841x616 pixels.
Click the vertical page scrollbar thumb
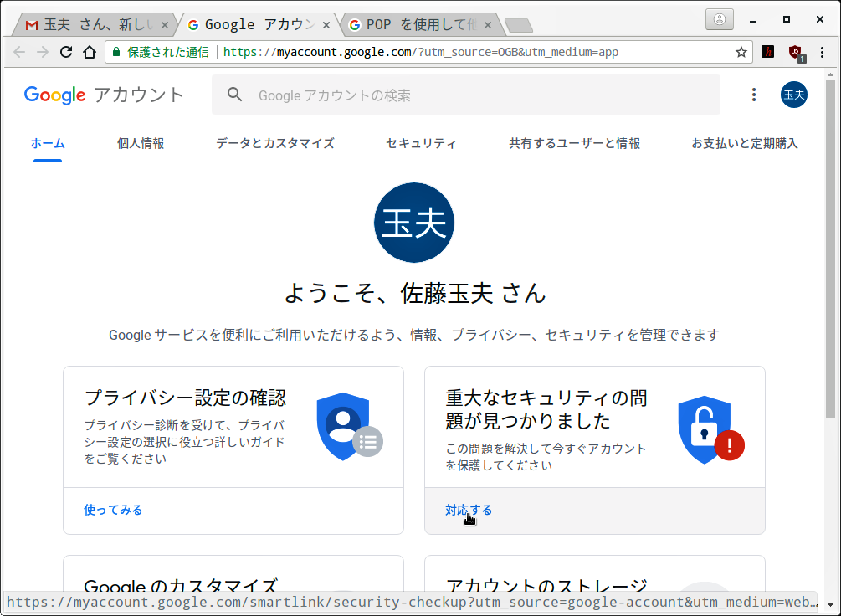coord(830,249)
